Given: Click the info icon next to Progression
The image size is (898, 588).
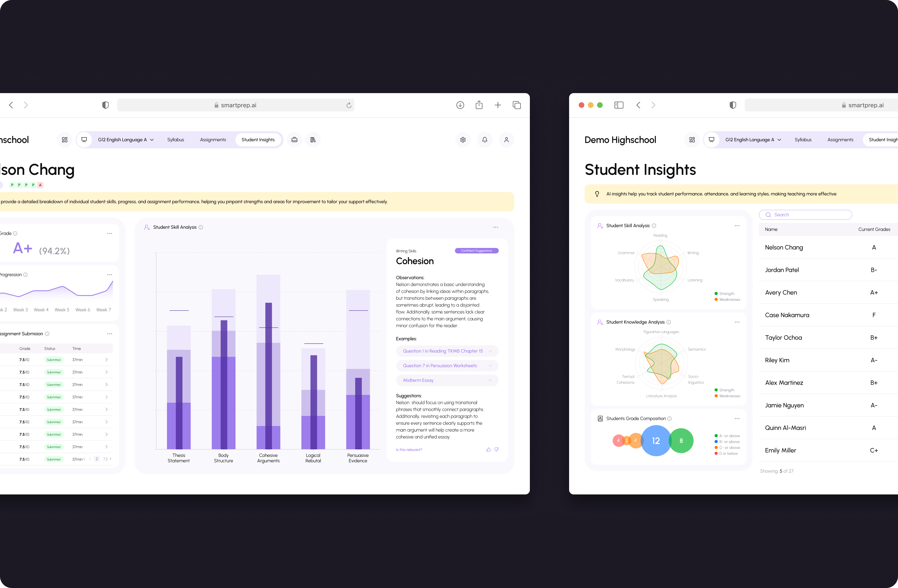Looking at the screenshot, I should pos(25,275).
